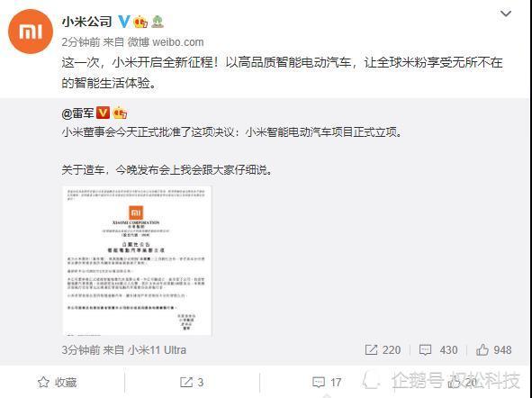Open the 430 comments on reposted post
The image size is (532, 398).
point(438,349)
